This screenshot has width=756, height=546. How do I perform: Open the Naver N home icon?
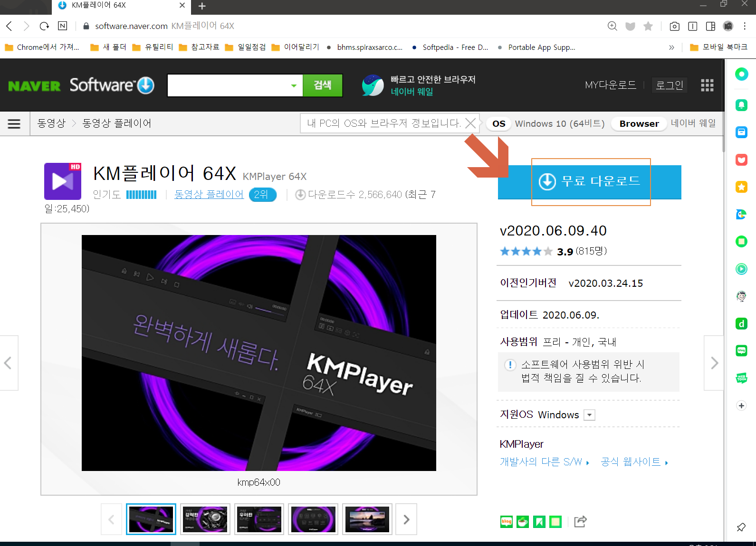(x=62, y=26)
